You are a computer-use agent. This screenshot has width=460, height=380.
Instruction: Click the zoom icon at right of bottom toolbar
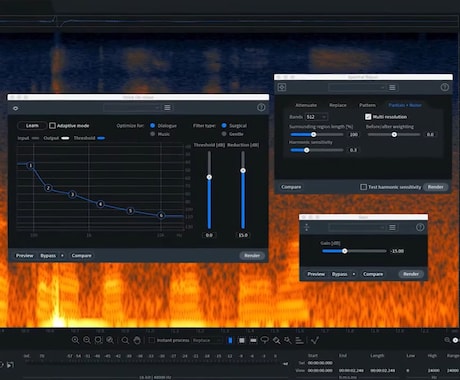point(447,340)
